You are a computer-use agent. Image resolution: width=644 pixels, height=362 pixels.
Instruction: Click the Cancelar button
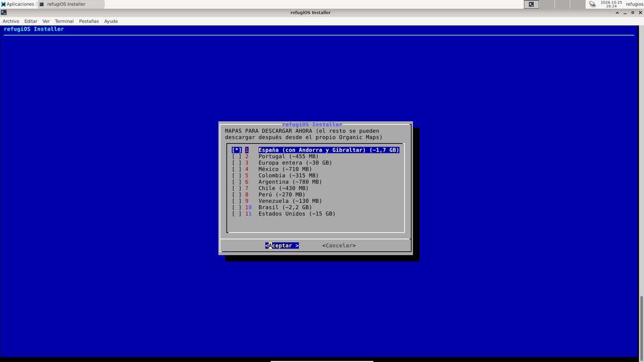339,246
